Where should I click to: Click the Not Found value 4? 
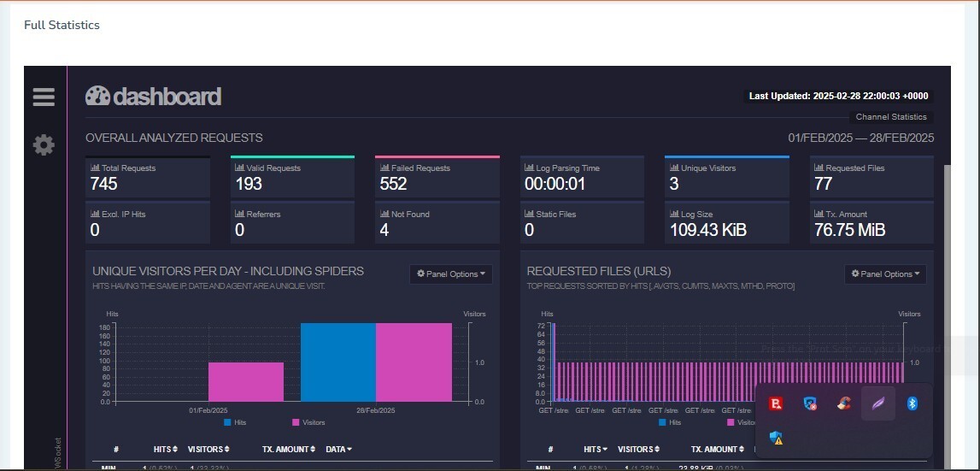(x=384, y=230)
